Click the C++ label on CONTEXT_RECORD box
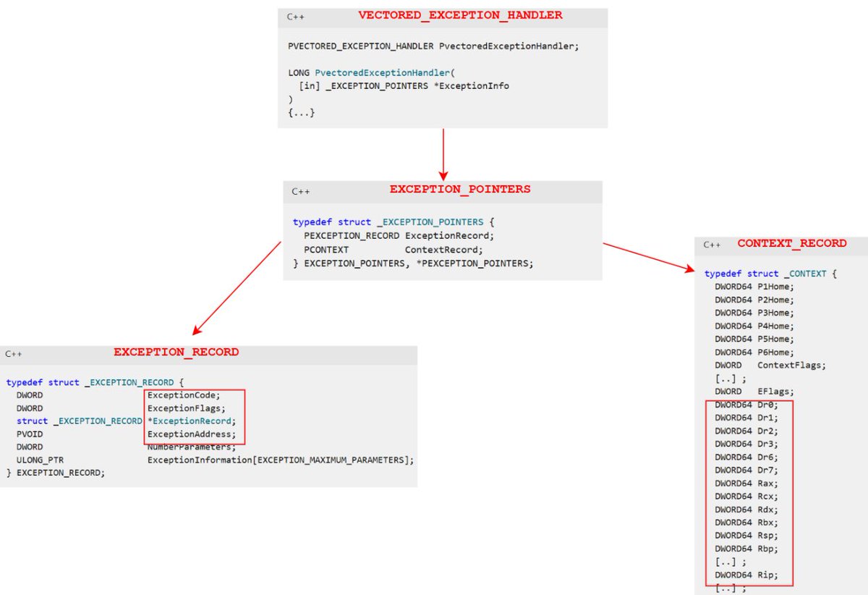The height and width of the screenshot is (595, 868). click(711, 244)
